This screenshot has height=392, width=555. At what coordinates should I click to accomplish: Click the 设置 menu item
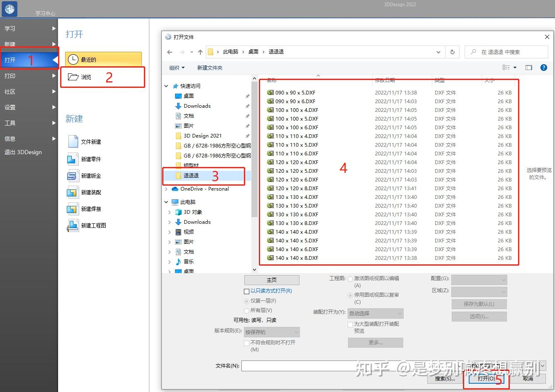pos(10,107)
